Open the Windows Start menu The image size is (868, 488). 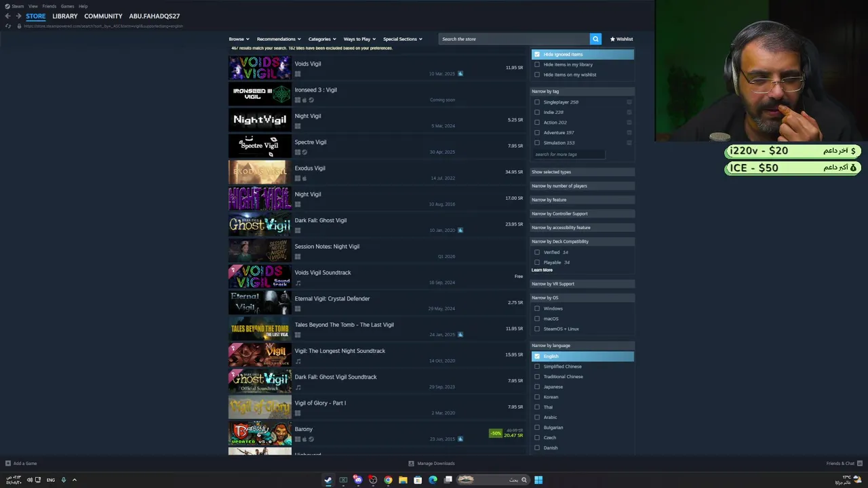(x=538, y=480)
